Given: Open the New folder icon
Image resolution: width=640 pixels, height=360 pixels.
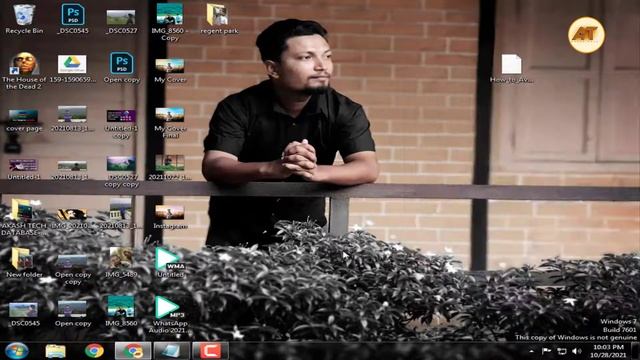Looking at the screenshot, I should [24, 263].
